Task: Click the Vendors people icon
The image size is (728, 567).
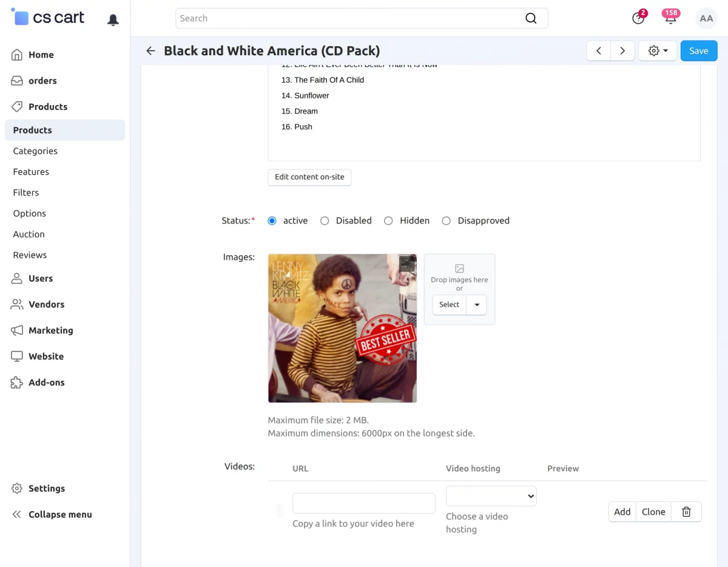Action: point(17,305)
